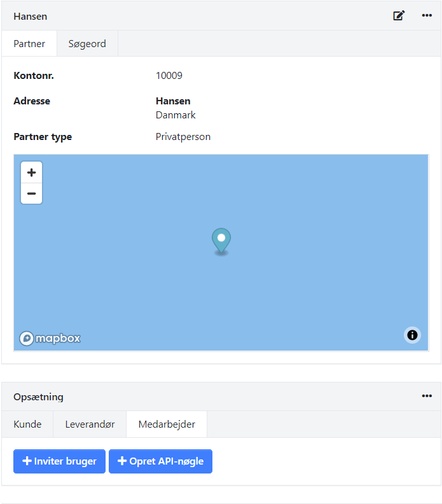Switch to the Søgeord tab
This screenshot has width=442, height=504.
click(87, 44)
